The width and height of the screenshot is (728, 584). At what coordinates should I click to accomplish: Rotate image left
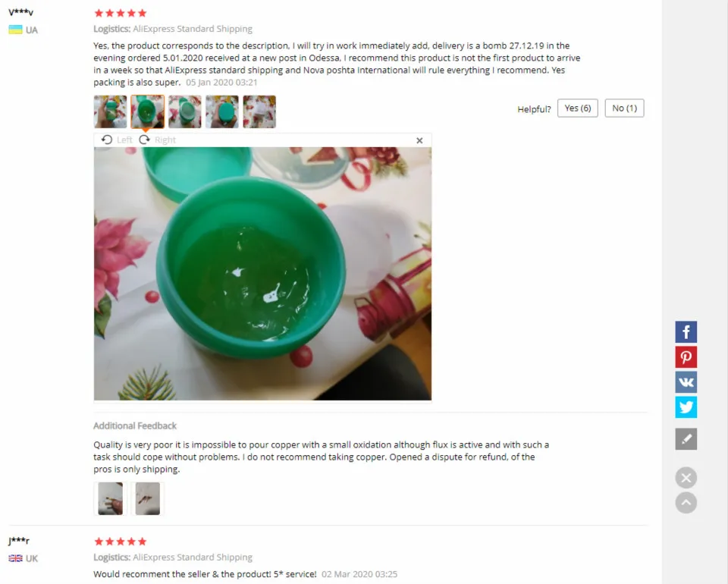coord(117,140)
